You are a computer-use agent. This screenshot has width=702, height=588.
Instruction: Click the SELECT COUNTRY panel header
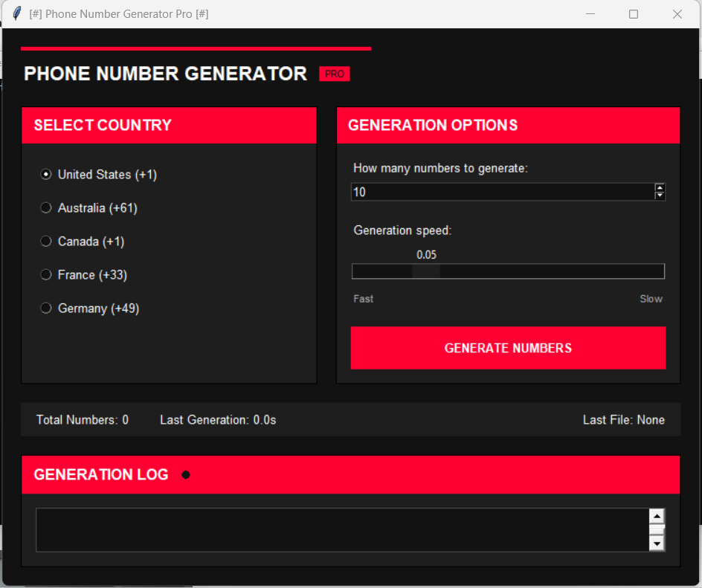(170, 126)
